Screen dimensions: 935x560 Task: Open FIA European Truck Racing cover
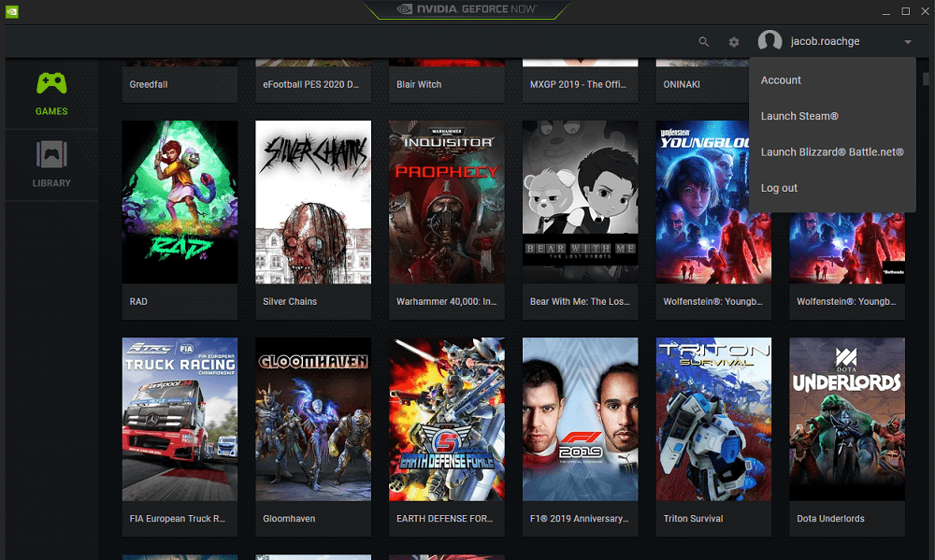click(x=180, y=419)
